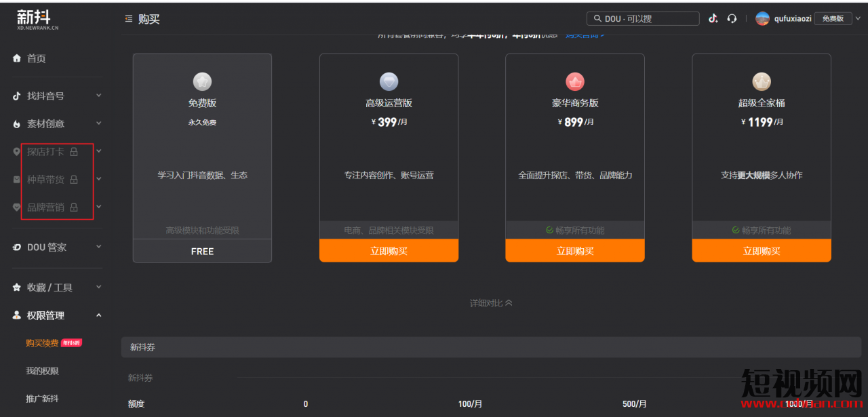Expand the 收藏 / 工具 chevron
The image size is (868, 417).
[99, 287]
